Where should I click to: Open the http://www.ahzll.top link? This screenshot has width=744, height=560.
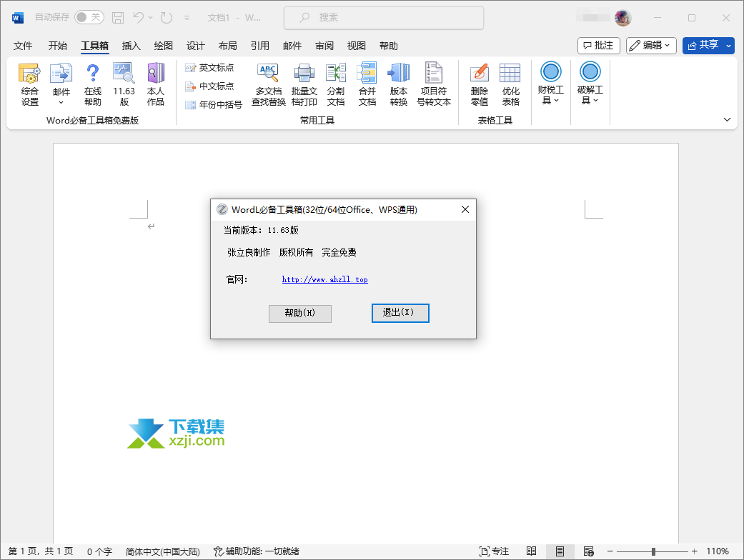[325, 280]
